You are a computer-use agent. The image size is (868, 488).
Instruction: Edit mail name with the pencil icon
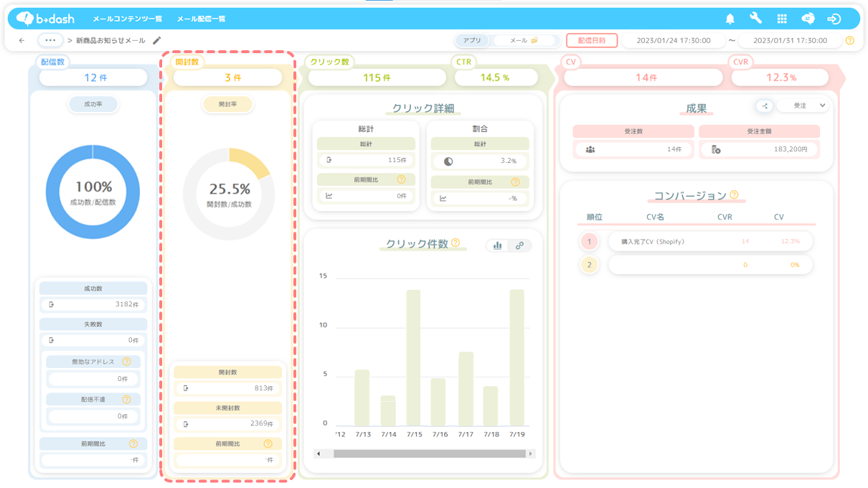156,41
